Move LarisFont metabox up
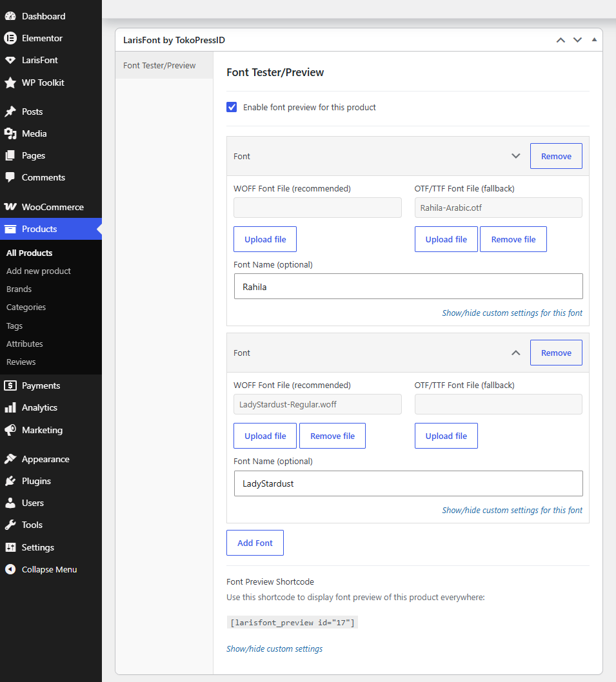 pyautogui.click(x=561, y=40)
